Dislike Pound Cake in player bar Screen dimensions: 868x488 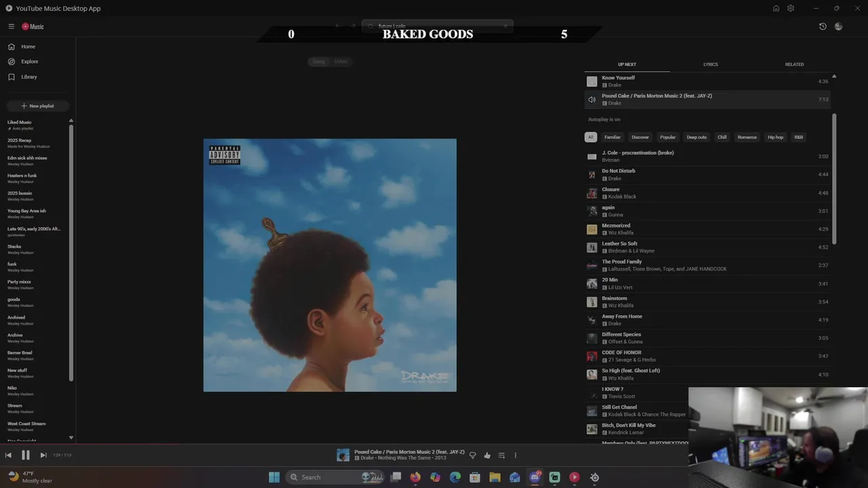[473, 455]
